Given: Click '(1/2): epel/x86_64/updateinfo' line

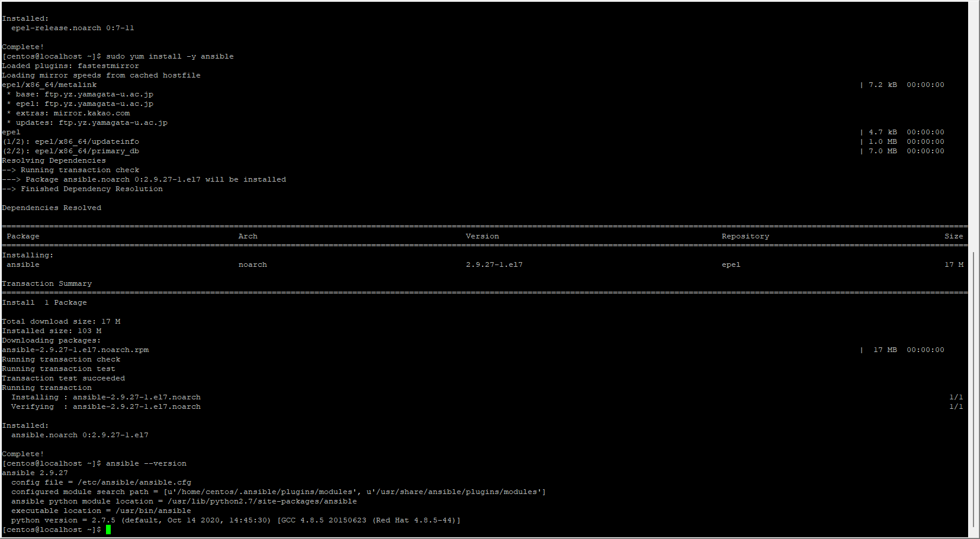Looking at the screenshot, I should (70, 141).
